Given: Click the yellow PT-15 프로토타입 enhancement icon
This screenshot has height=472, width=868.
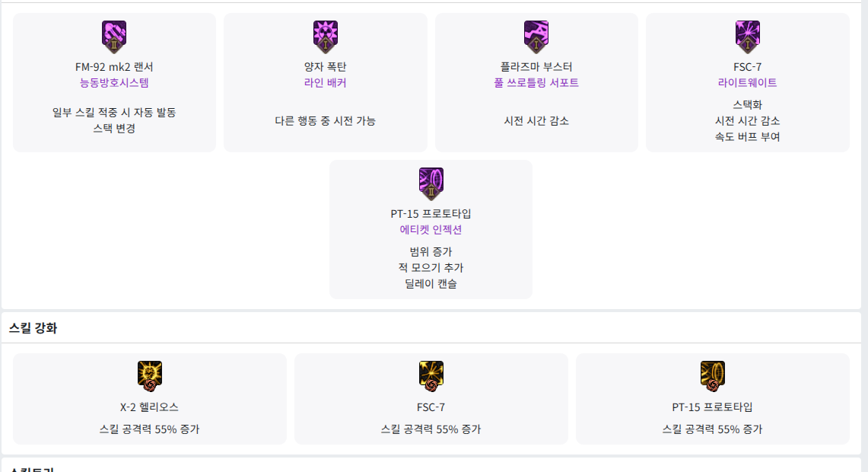Looking at the screenshot, I should point(712,374).
